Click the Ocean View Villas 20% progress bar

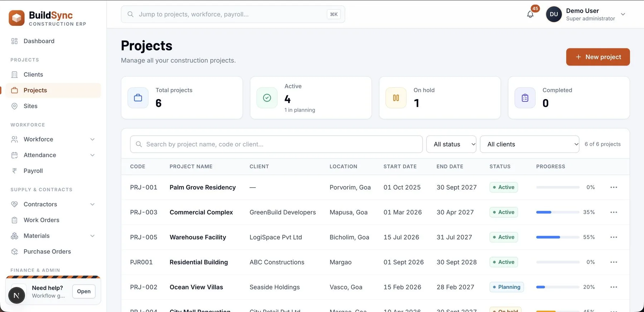(557, 287)
